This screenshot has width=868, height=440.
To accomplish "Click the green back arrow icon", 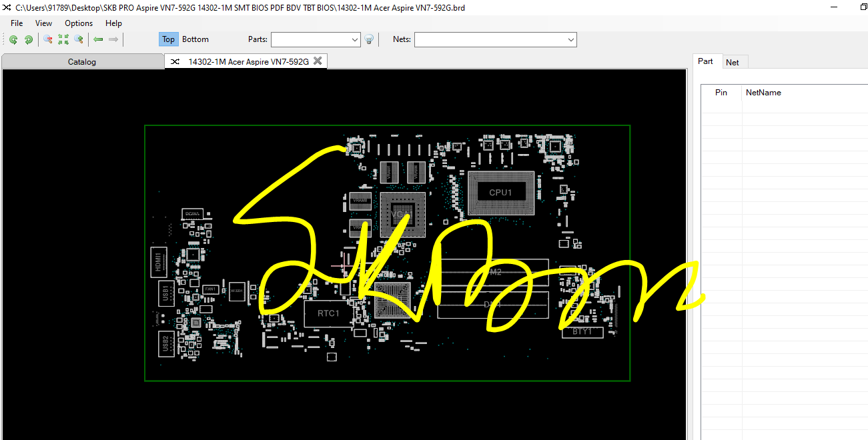I will click(x=98, y=39).
